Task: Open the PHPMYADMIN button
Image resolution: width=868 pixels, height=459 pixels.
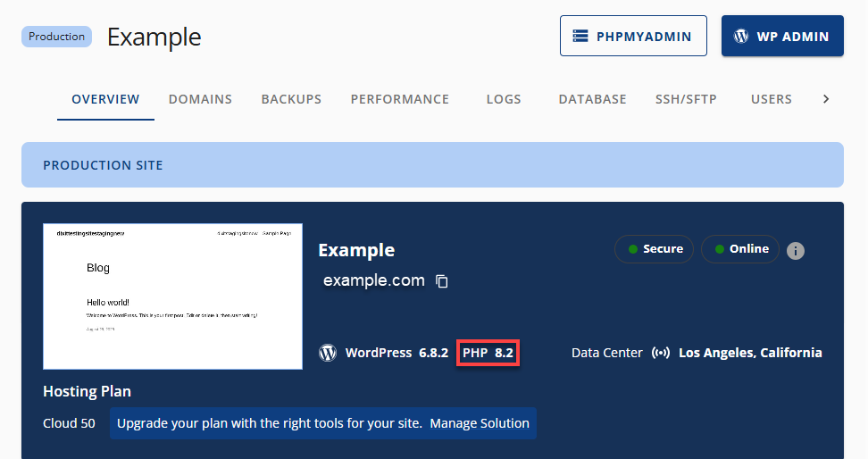Action: (x=633, y=36)
